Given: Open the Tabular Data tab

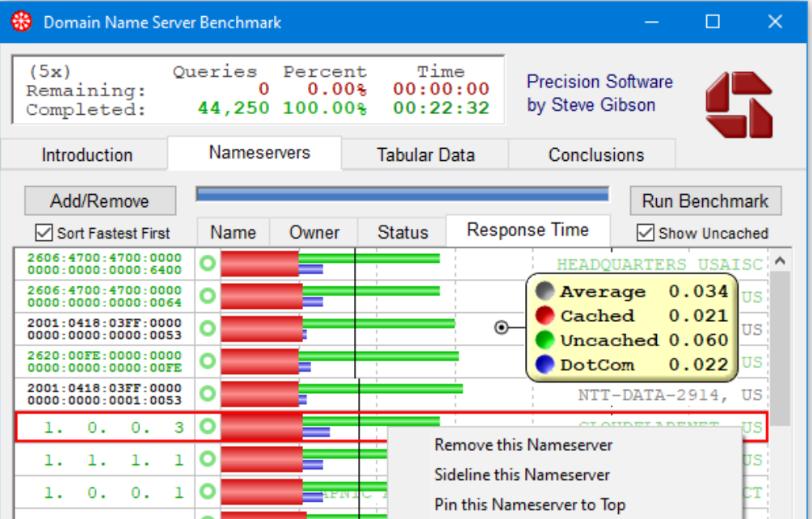Looking at the screenshot, I should click(423, 154).
